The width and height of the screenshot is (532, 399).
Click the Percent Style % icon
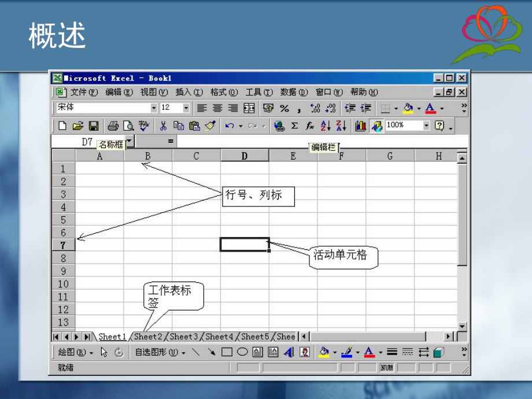click(x=285, y=108)
